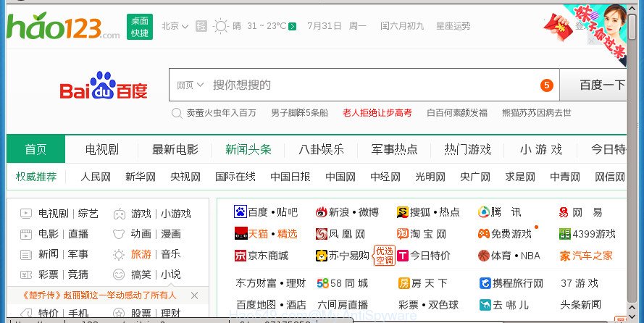Screen dimensions: 644x323
Task: Select the 电视剧 tab
Action: click(102, 149)
